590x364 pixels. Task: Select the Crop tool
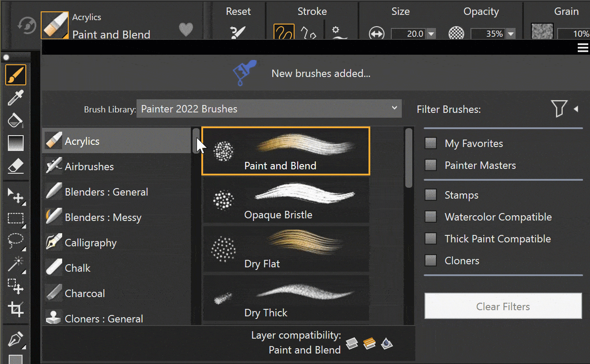(16, 309)
